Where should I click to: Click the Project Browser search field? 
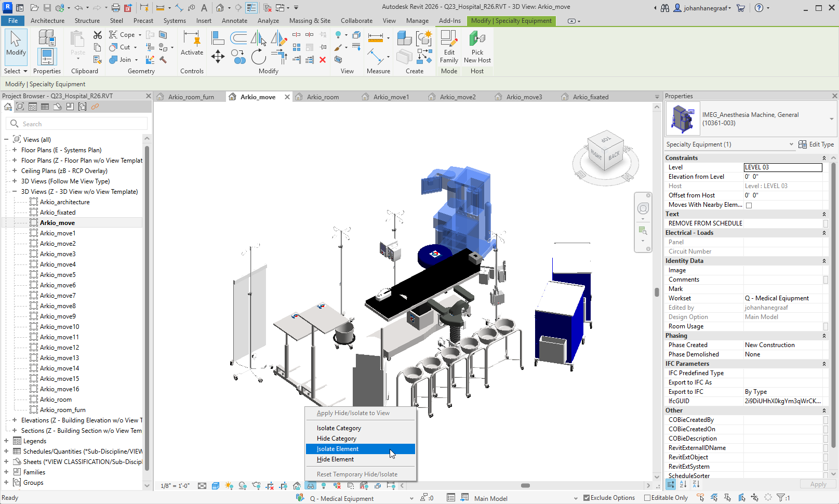77,124
